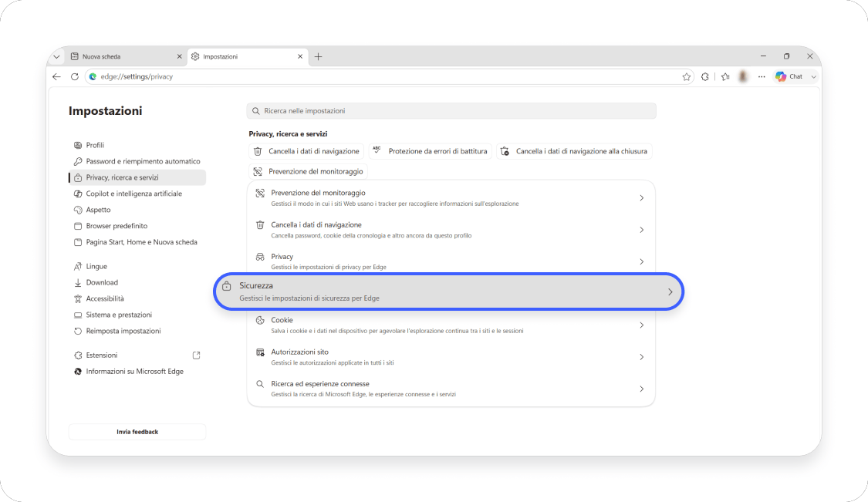Open a new tab with plus button
This screenshot has height=502, width=868.
point(319,56)
